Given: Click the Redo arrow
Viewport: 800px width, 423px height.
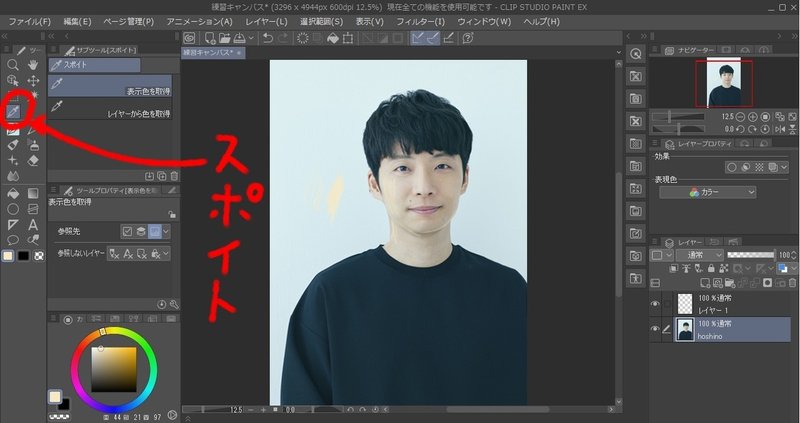Looking at the screenshot, I should (x=282, y=38).
